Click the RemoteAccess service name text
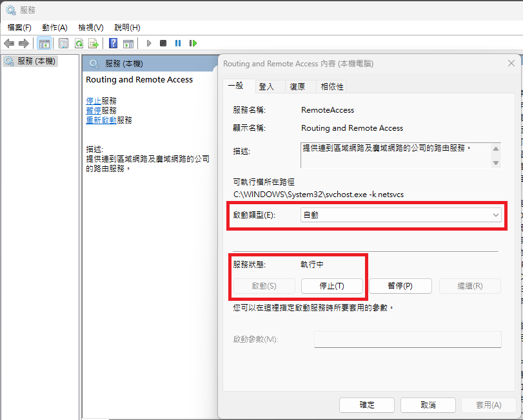This screenshot has width=523, height=420. pos(328,110)
